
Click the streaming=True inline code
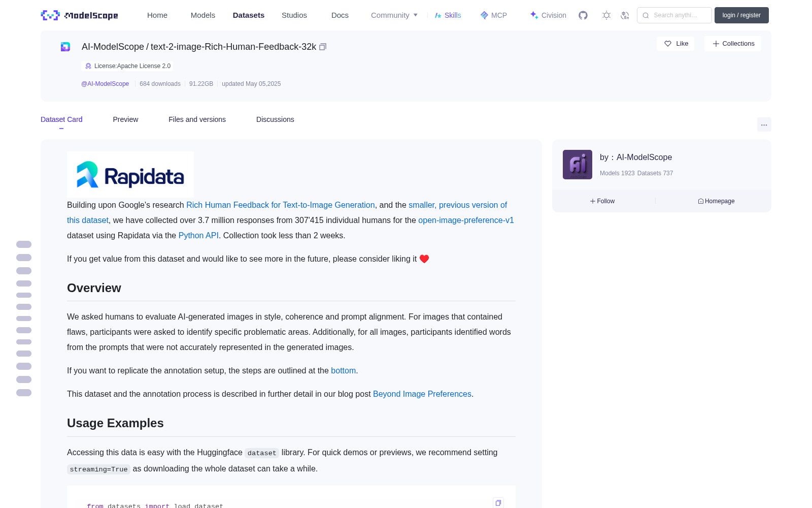click(98, 469)
